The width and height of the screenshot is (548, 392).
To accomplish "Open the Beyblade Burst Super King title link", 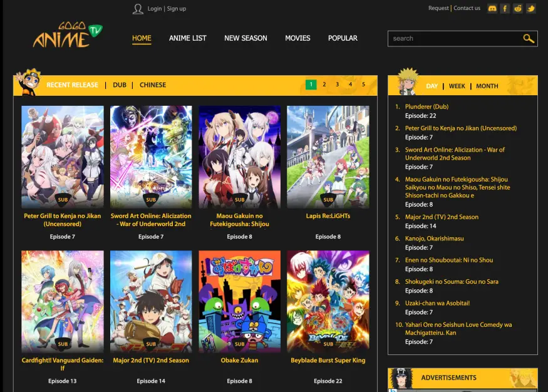I will pos(328,360).
